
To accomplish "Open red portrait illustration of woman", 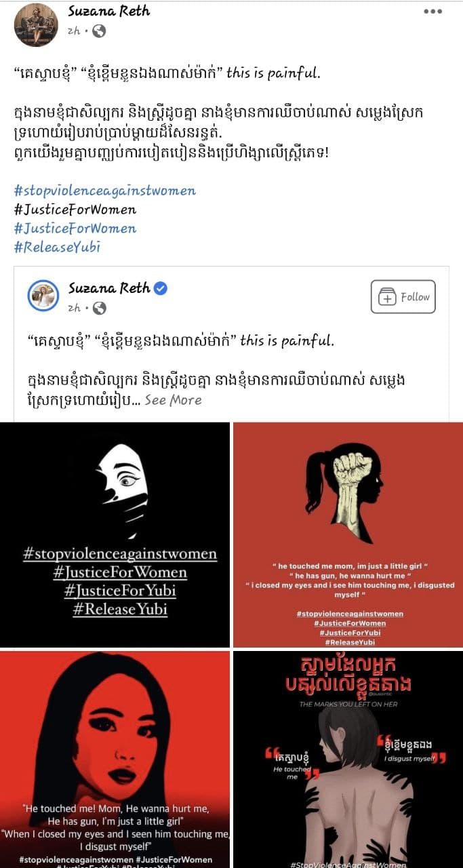I will [x=115, y=759].
